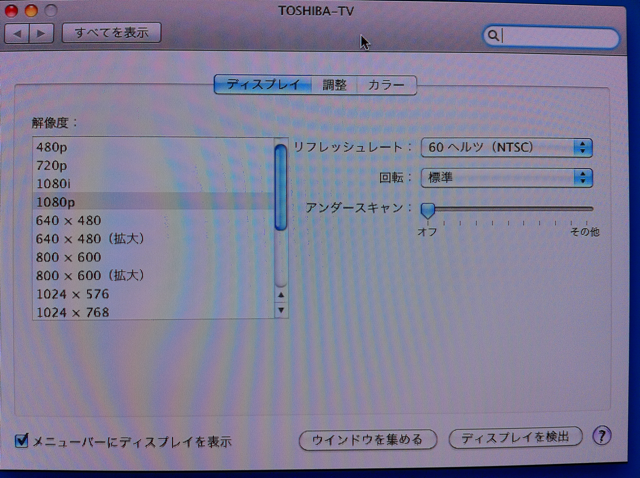Screen dimensions: 640x478
Task: Open help with the question mark button
Action: pyautogui.click(x=602, y=436)
